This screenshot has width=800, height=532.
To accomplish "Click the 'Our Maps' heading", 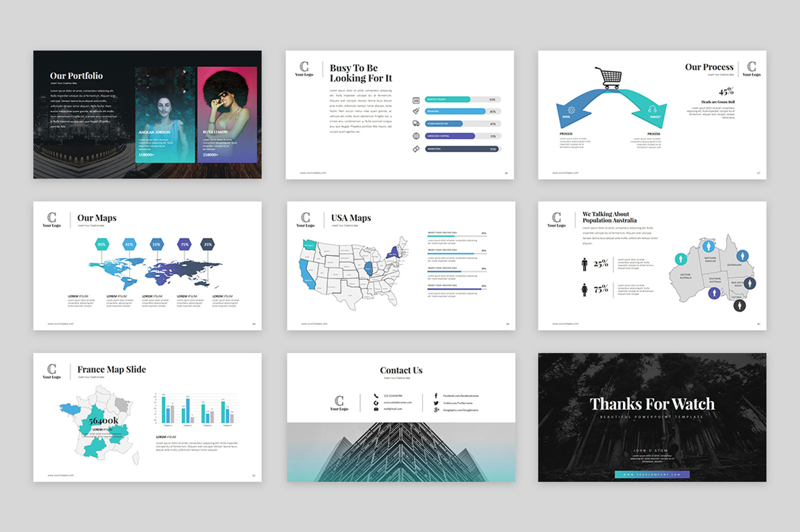I will pos(96,218).
